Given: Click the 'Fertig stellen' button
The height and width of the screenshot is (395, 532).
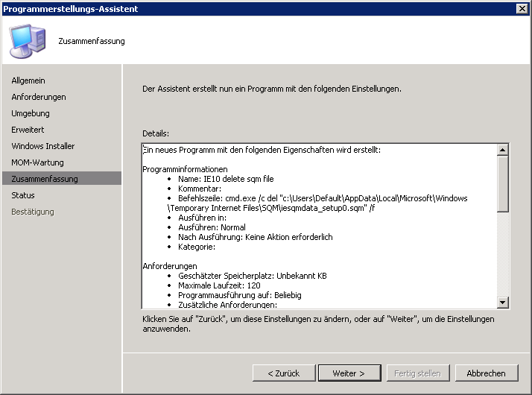Looking at the screenshot, I should coord(417,373).
